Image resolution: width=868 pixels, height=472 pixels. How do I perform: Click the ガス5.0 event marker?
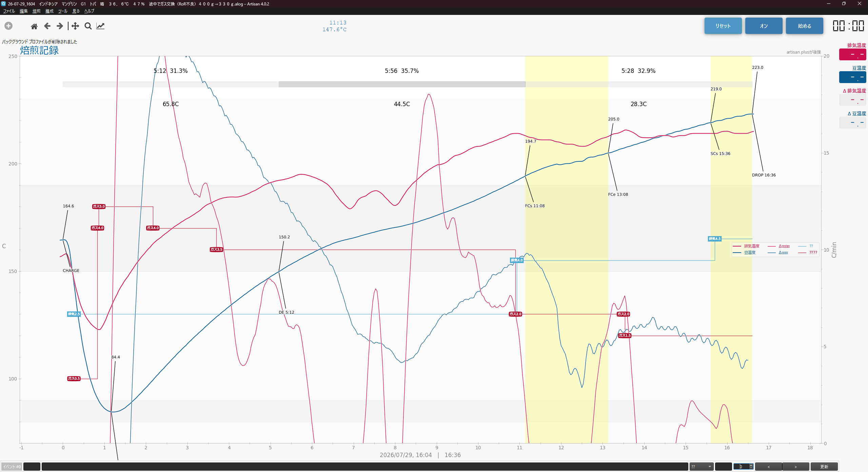[99, 206]
